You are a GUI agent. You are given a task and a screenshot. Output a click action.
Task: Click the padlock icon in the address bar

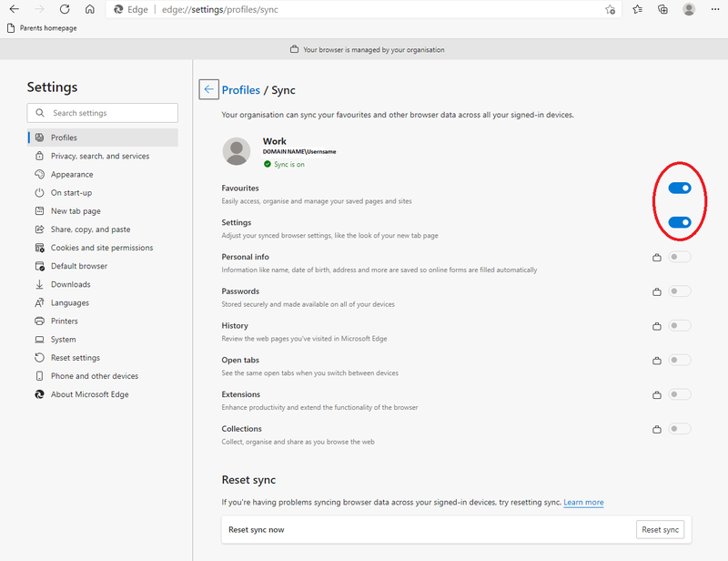point(120,10)
